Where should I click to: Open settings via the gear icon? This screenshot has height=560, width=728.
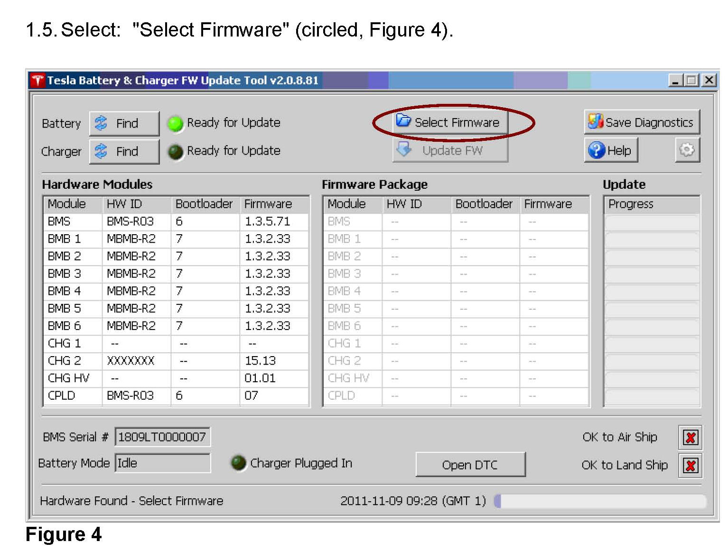(x=687, y=150)
